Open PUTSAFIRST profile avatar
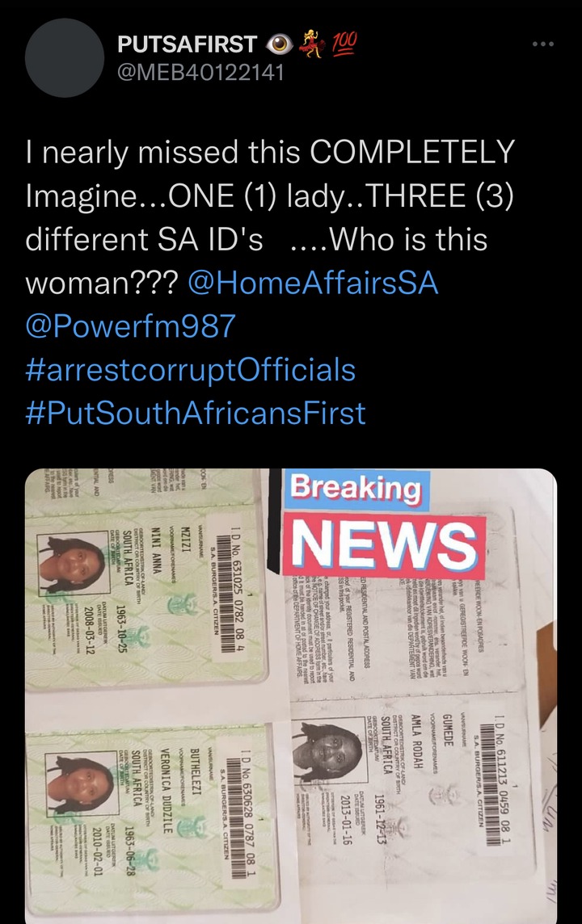582x924 pixels. pyautogui.click(x=65, y=58)
